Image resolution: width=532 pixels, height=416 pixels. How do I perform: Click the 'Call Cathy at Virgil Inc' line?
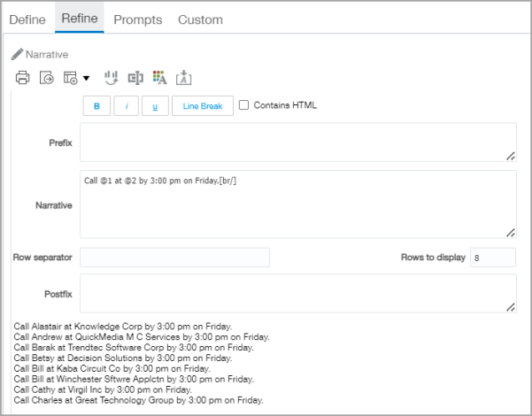point(103,389)
